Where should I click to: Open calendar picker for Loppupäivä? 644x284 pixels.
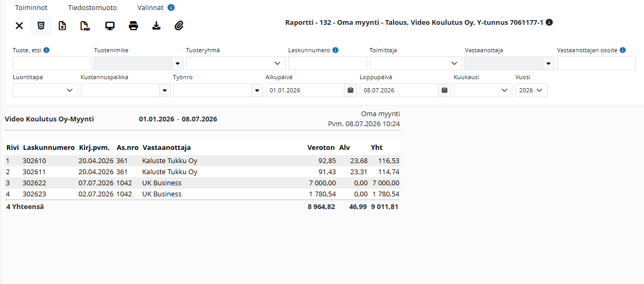point(445,90)
